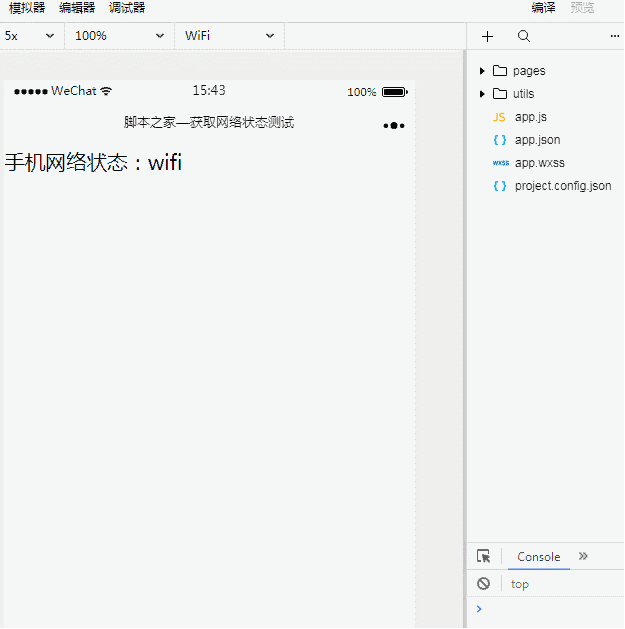Tap the mini program capsule menu dots
Viewport: 625px width, 629px height.
tap(393, 125)
